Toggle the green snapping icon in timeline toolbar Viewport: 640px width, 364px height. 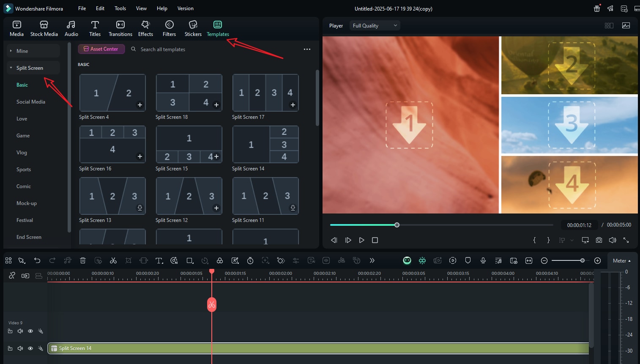click(x=422, y=260)
